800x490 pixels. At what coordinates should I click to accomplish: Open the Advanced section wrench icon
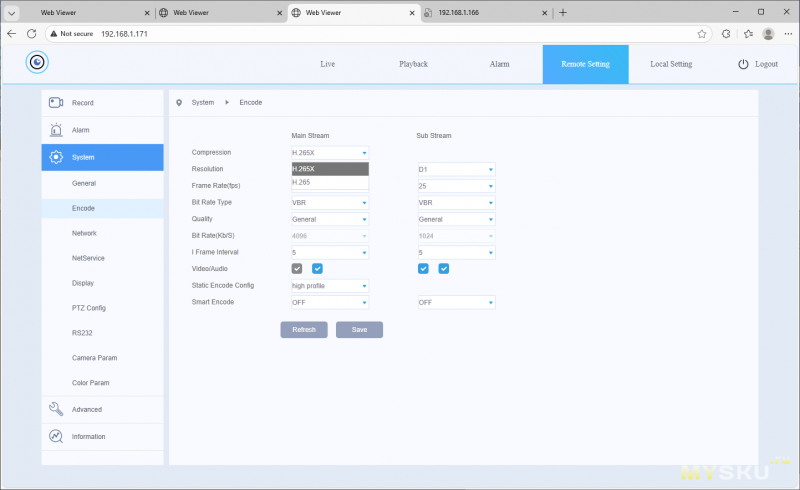click(x=56, y=409)
